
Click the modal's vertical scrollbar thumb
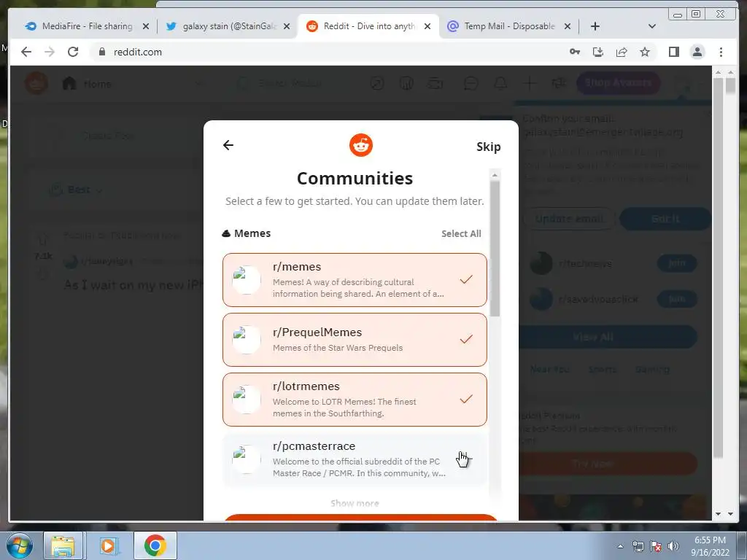tap(495, 249)
